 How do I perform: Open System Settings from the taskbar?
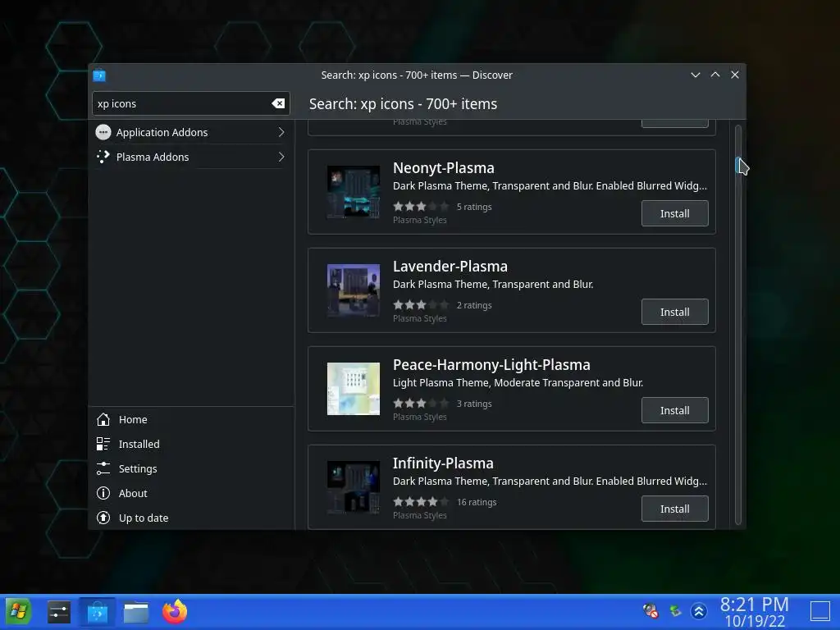click(x=59, y=612)
